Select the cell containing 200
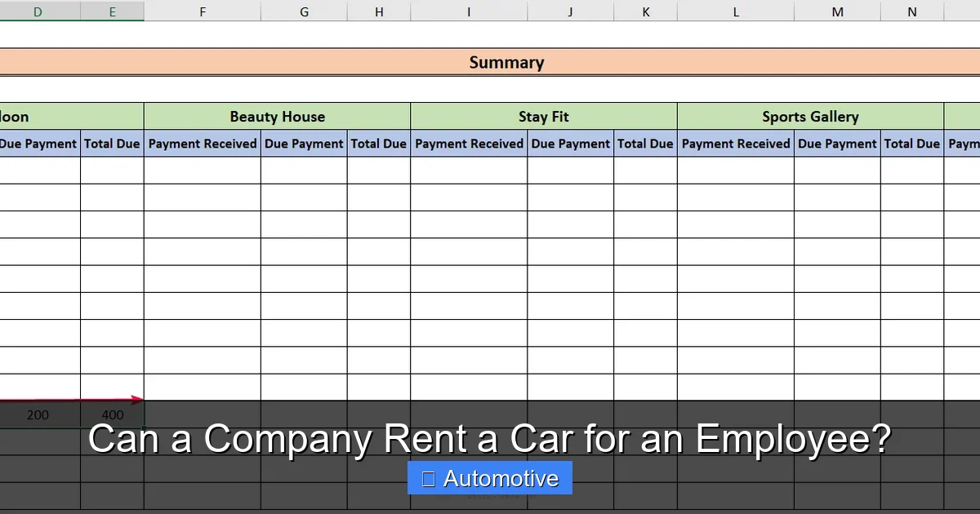This screenshot has width=980, height=514. point(38,414)
